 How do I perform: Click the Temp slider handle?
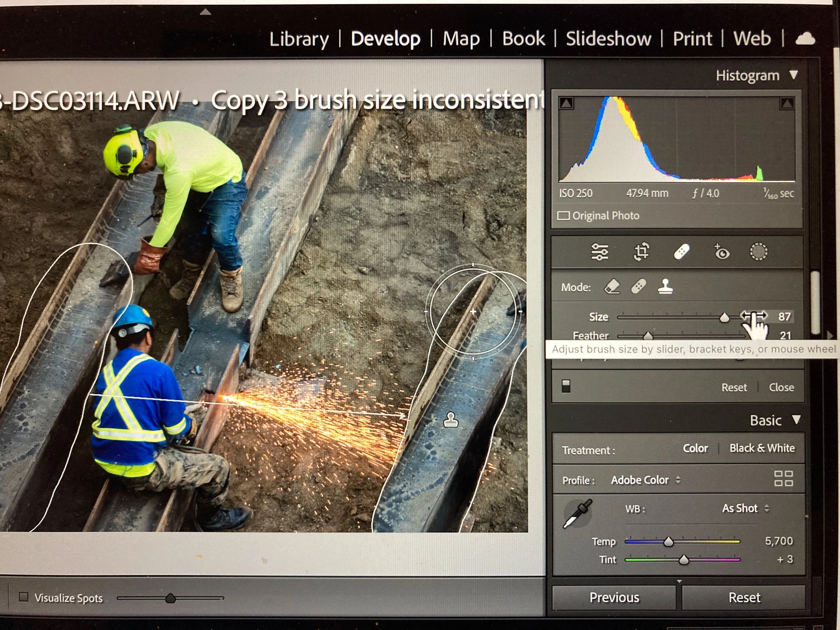[668, 542]
